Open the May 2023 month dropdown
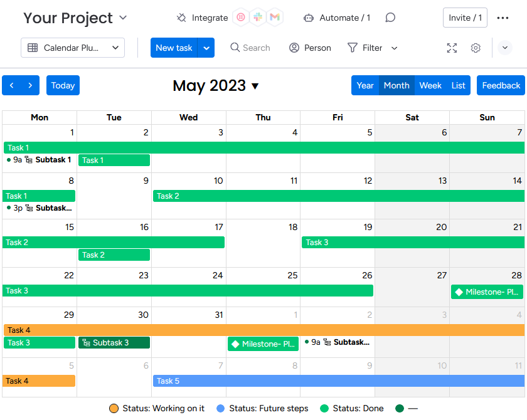This screenshot has height=420, width=527. click(255, 86)
